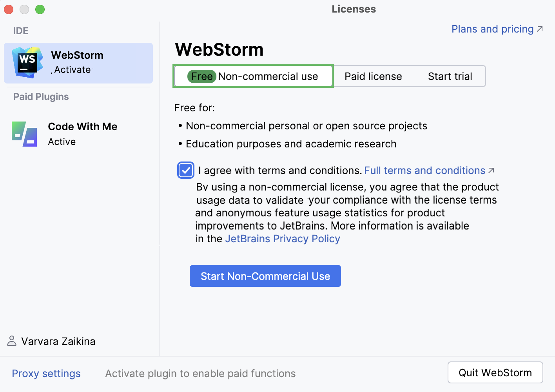Open the JetBrains Privacy Policy link
555x392 pixels.
coord(283,238)
